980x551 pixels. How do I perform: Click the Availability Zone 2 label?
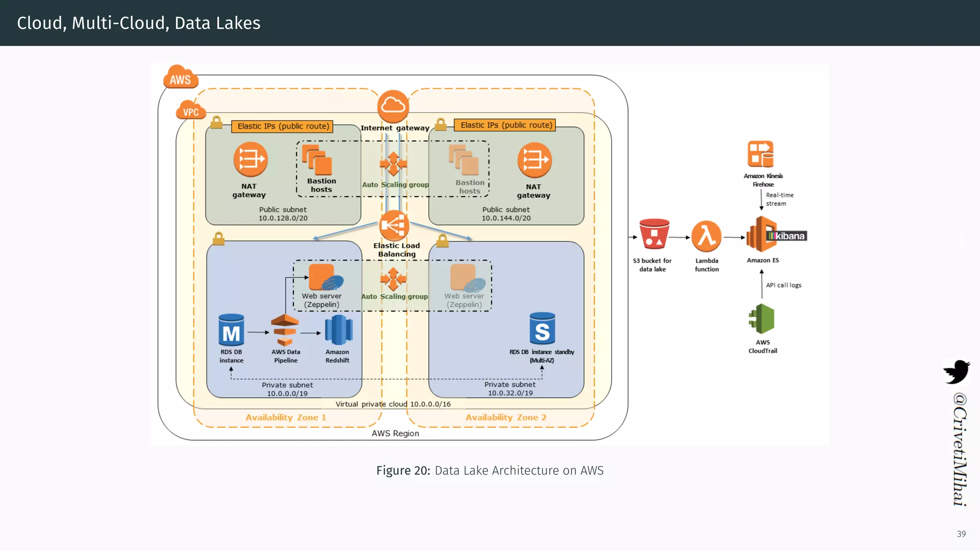pyautogui.click(x=506, y=418)
